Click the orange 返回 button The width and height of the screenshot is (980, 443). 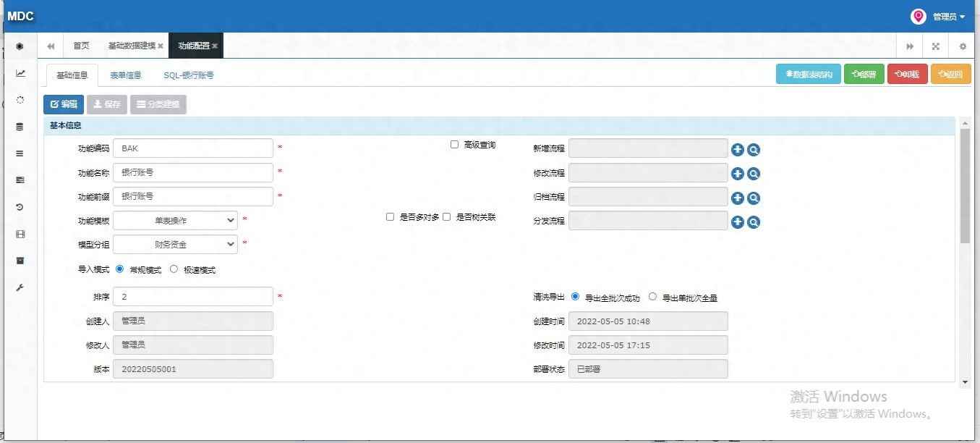tap(951, 74)
